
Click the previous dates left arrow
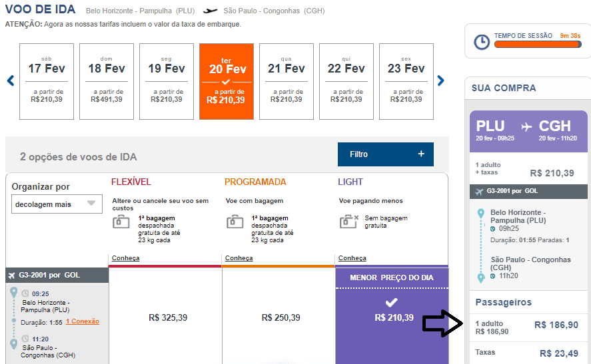[11, 81]
